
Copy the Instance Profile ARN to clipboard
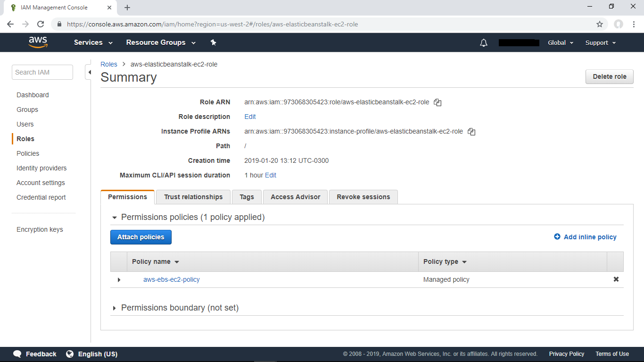tap(471, 131)
